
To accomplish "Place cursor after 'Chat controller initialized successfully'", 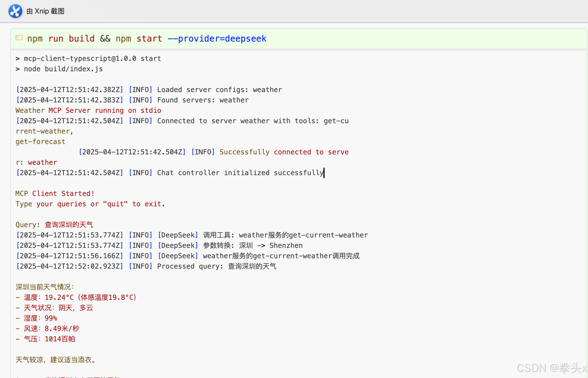I will click(x=324, y=173).
